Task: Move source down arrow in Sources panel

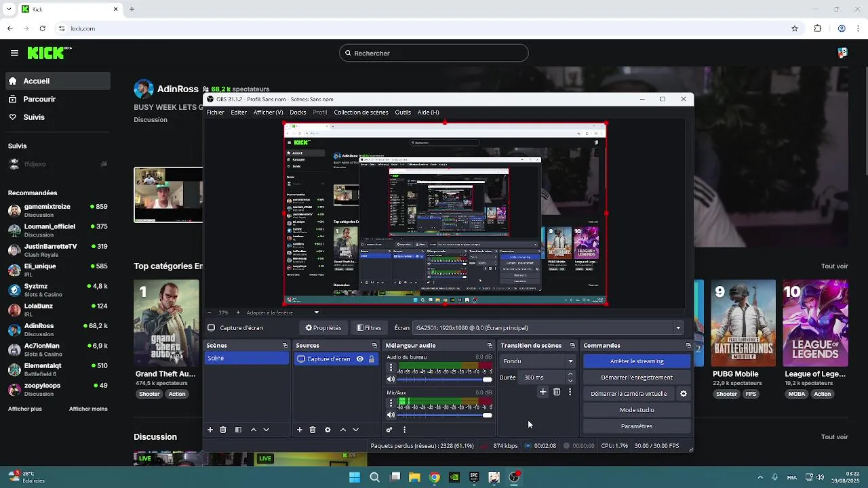Action: click(356, 430)
